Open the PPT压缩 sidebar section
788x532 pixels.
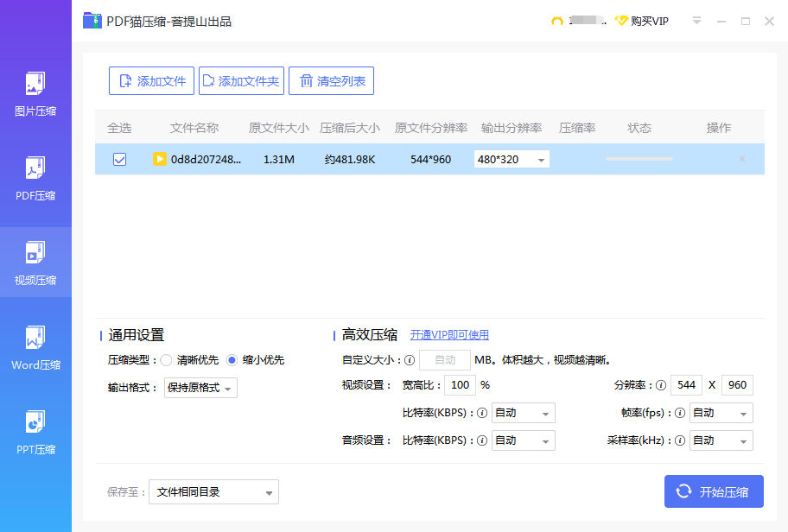point(35,432)
